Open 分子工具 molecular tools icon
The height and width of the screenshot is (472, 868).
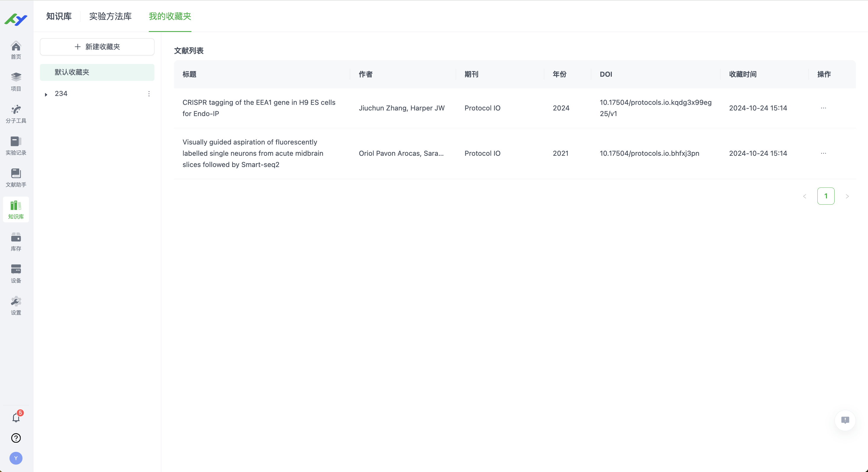(x=16, y=114)
